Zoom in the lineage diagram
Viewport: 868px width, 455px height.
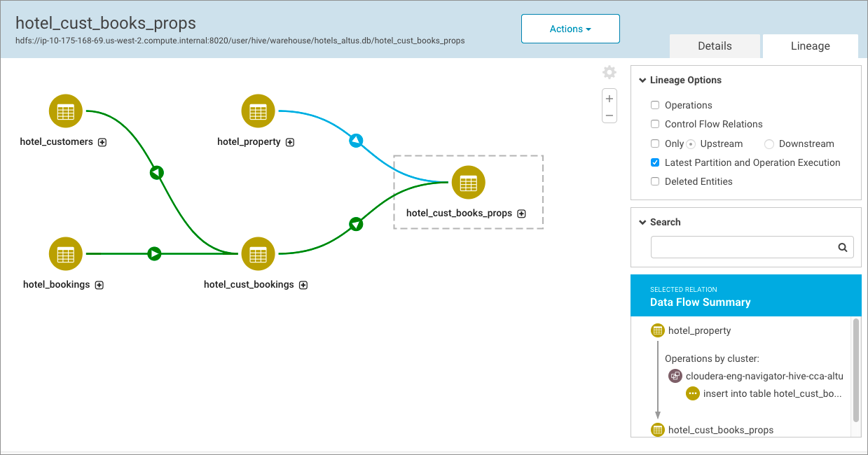[x=609, y=99]
